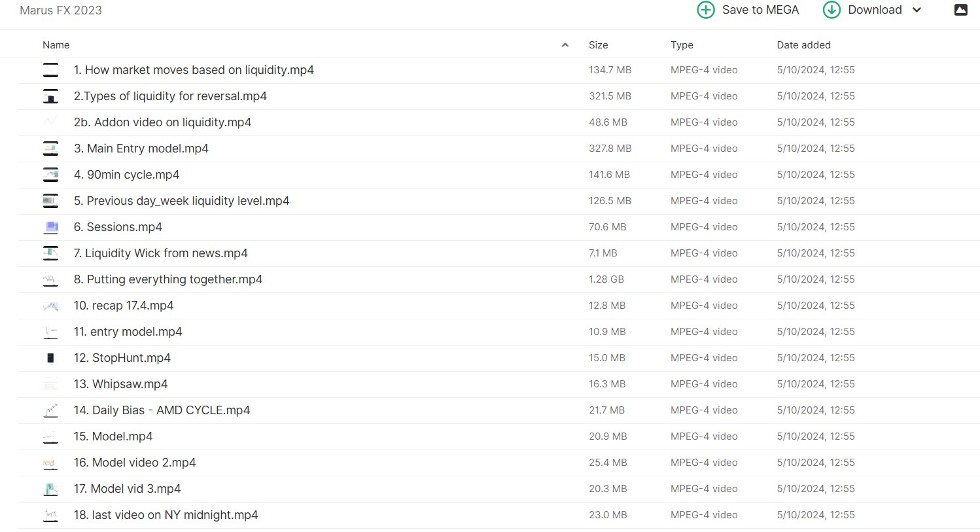Click thumbnail of 12. StopHunt.mp4

[x=51, y=358]
